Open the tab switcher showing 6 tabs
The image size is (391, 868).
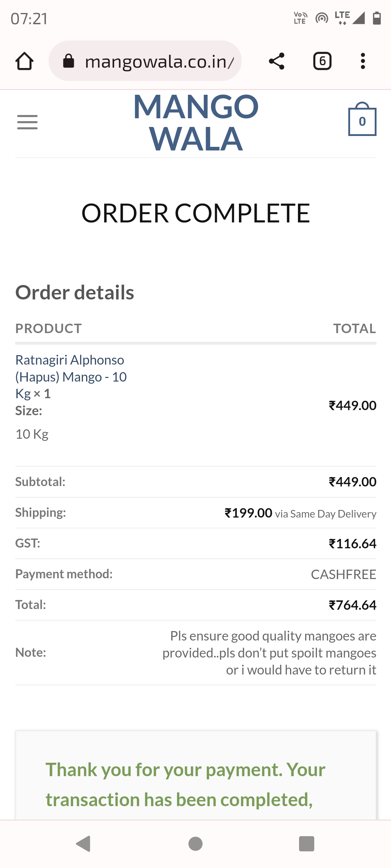pyautogui.click(x=322, y=61)
